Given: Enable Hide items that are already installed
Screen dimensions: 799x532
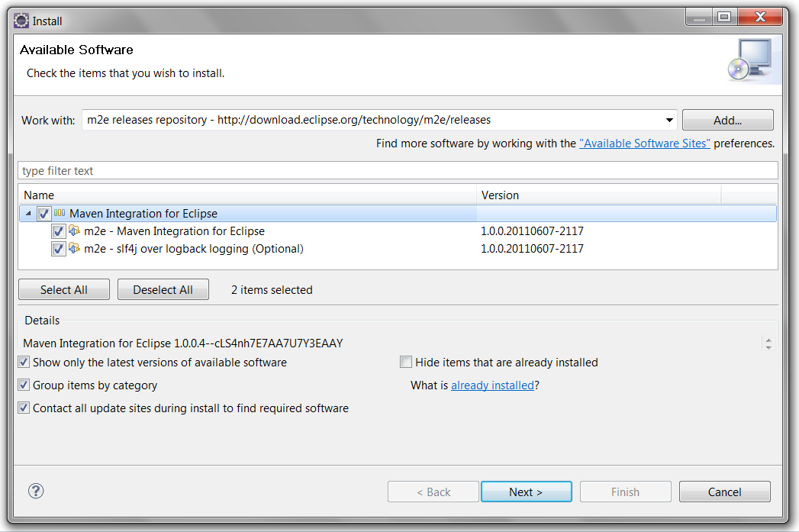Looking at the screenshot, I should (x=406, y=362).
